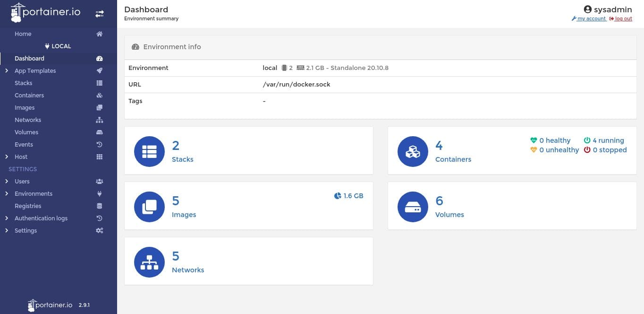Click the Volumes tile drive icon

(x=413, y=207)
